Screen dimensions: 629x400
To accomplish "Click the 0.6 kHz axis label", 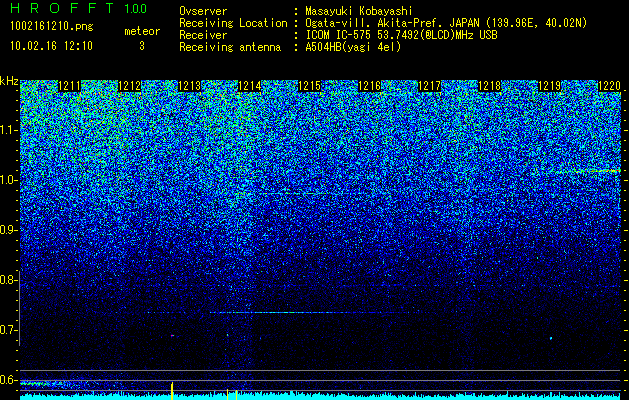I will (8, 380).
